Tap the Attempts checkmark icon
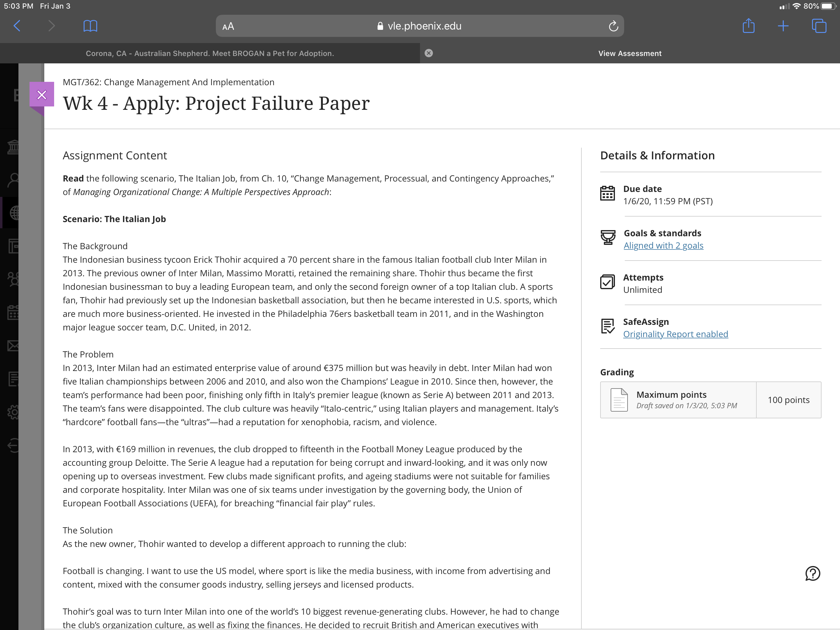This screenshot has width=840, height=630. [x=608, y=282]
